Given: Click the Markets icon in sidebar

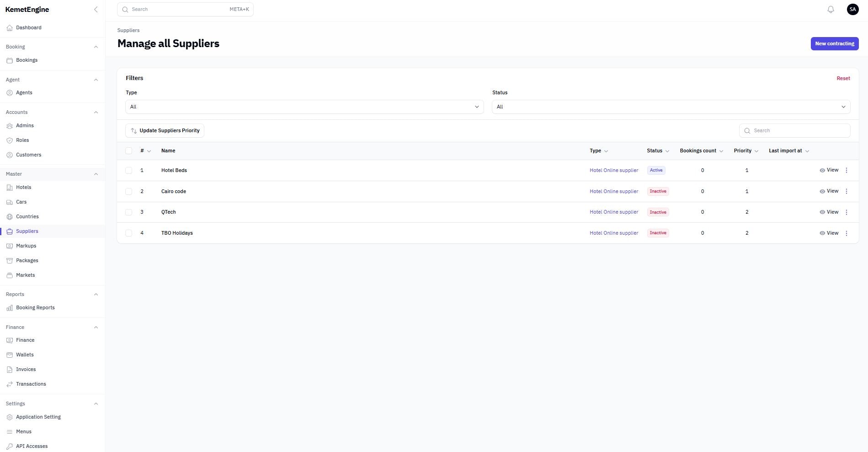Looking at the screenshot, I should (x=10, y=275).
